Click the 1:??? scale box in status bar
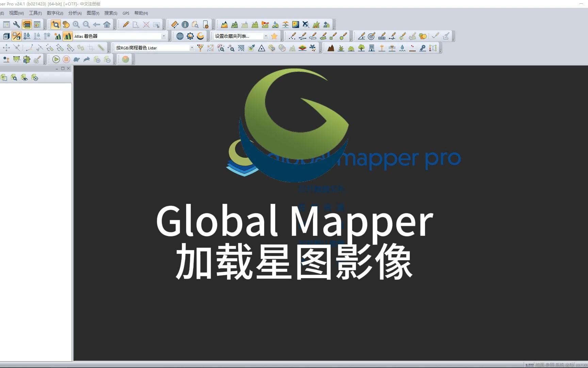The width and height of the screenshot is (588, 368). coord(529,365)
